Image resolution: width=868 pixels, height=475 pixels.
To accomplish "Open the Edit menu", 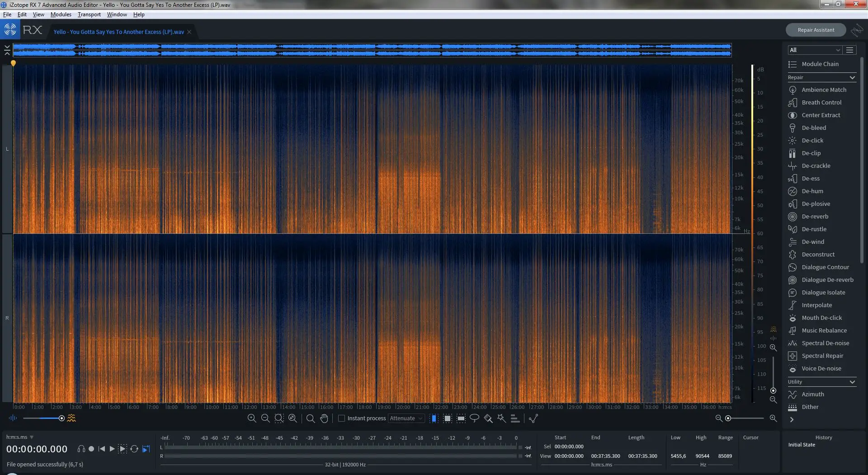I will coord(22,14).
